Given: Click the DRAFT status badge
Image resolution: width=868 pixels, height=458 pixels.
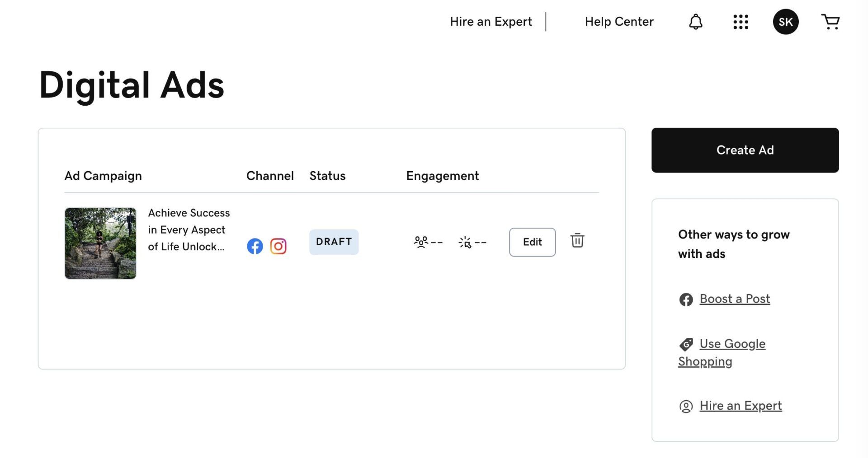Looking at the screenshot, I should click(334, 242).
